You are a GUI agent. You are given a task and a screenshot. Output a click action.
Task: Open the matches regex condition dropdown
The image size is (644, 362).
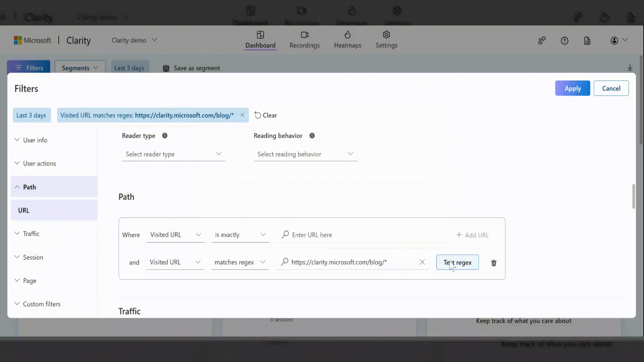point(239,262)
